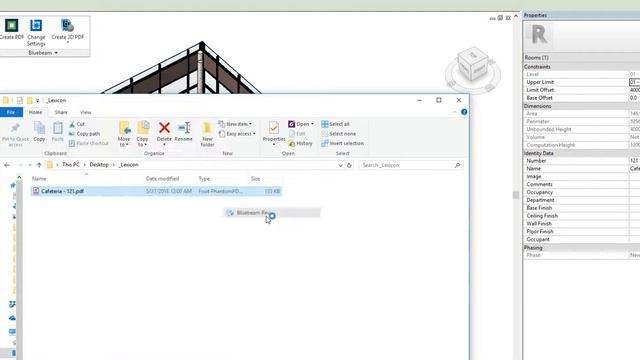Click the Paste icon in Explorer ribbon
The image size is (640, 360).
tap(58, 132)
